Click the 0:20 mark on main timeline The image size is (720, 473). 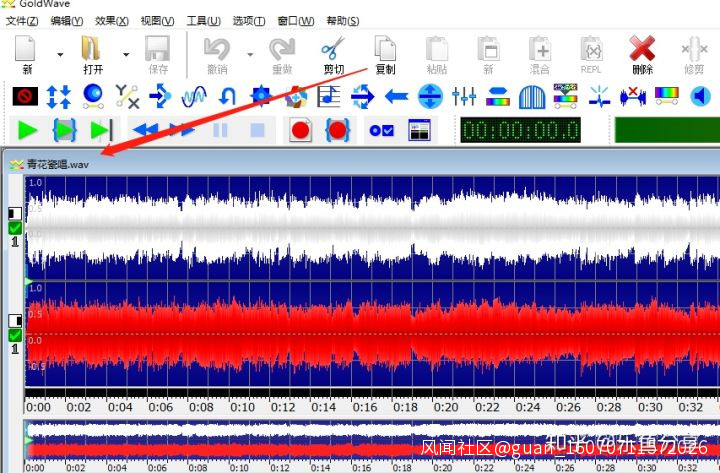click(x=446, y=407)
